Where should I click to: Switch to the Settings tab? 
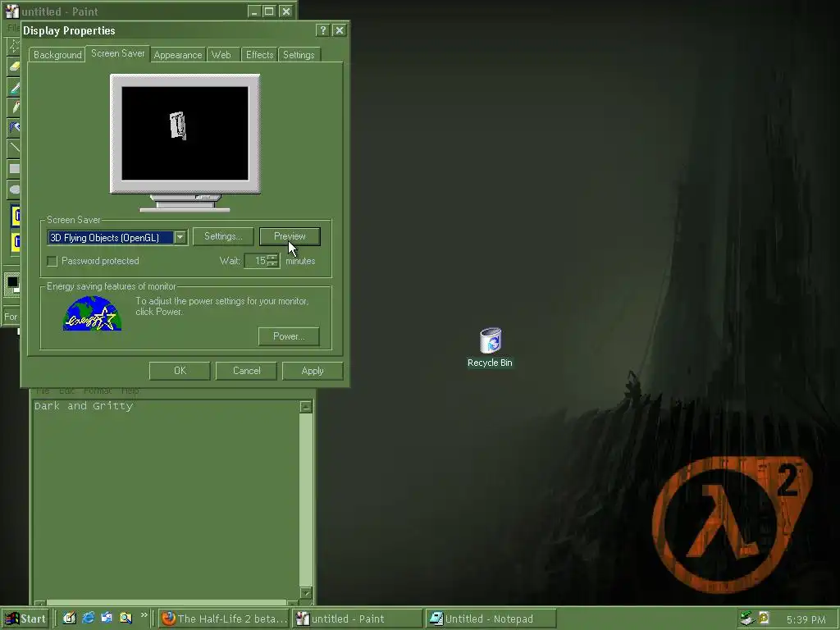click(299, 55)
